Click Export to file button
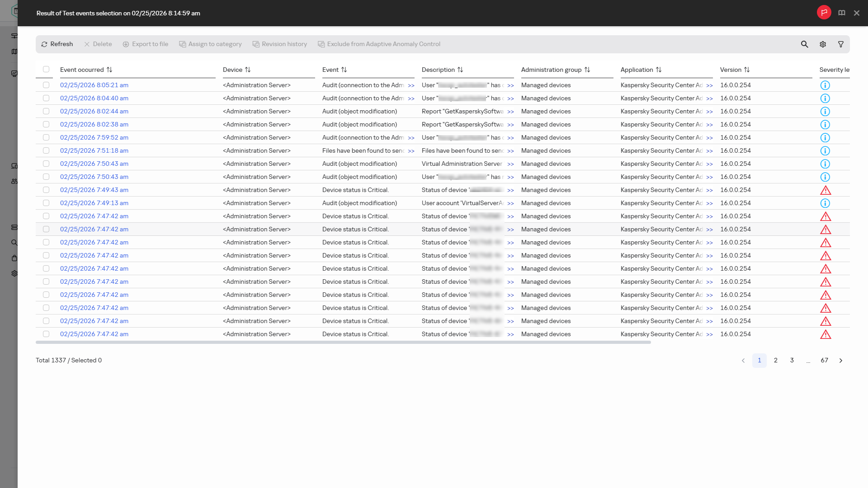868x488 pixels. coord(146,44)
